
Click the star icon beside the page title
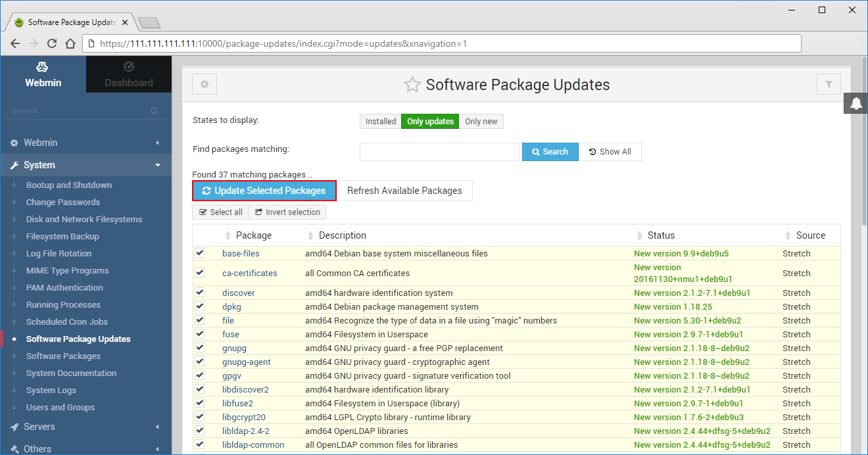tap(412, 84)
